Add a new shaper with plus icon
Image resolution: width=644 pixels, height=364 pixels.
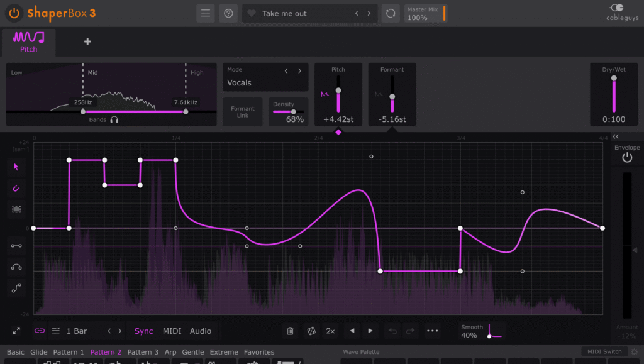coord(87,41)
